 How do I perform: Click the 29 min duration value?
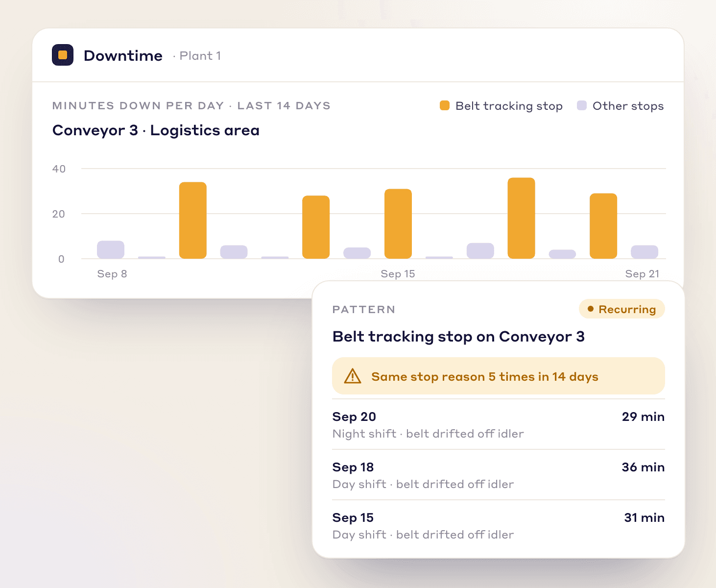tap(643, 416)
